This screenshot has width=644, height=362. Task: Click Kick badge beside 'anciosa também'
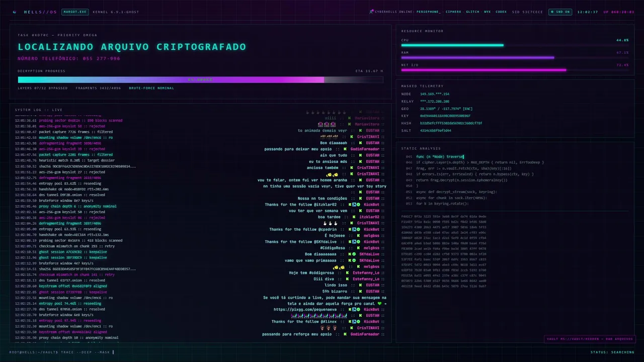[352, 167]
